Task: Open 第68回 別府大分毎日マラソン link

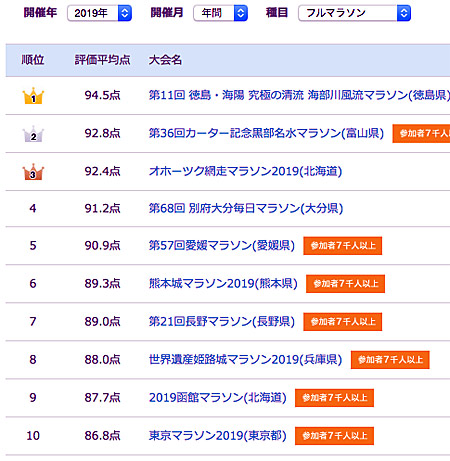Action: tap(246, 209)
